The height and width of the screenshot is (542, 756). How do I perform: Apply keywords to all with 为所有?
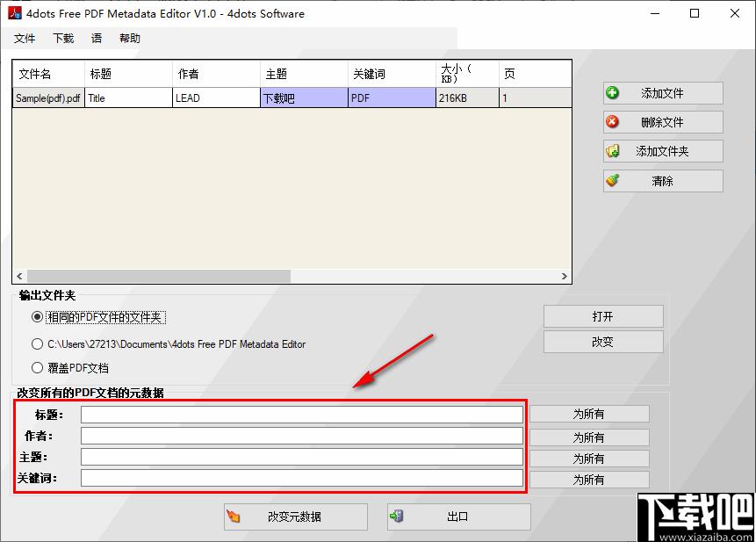coord(589,480)
